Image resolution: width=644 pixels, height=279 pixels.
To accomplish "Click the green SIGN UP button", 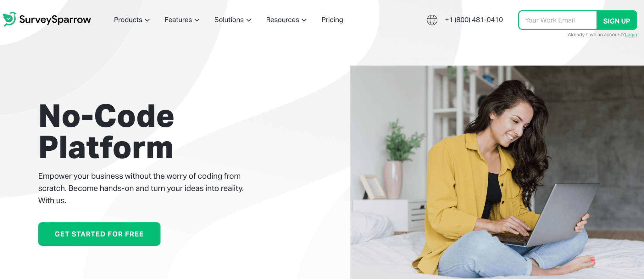I will pos(617,20).
